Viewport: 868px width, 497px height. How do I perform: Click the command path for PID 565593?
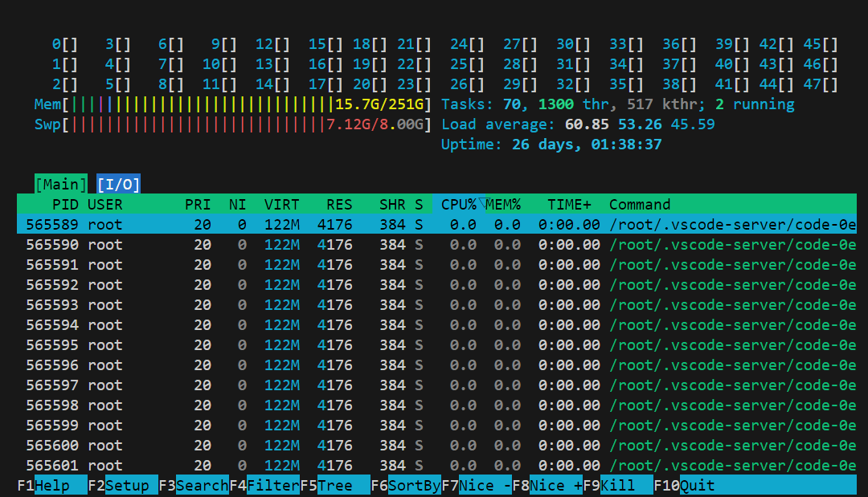(x=733, y=304)
